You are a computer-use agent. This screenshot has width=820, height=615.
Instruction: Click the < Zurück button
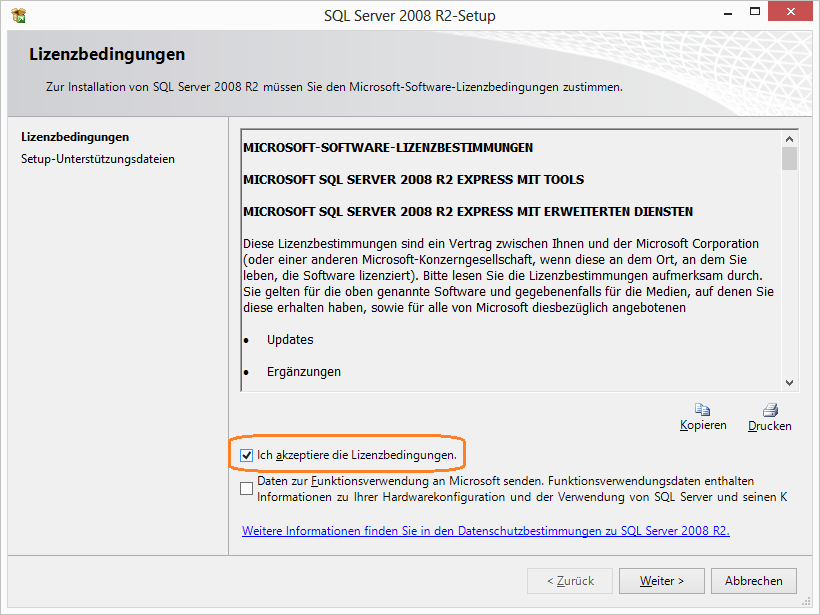point(570,581)
